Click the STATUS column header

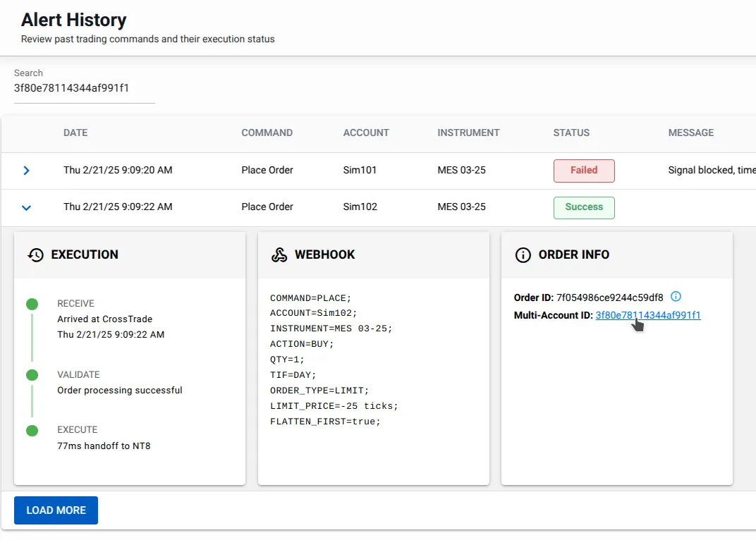(x=571, y=133)
